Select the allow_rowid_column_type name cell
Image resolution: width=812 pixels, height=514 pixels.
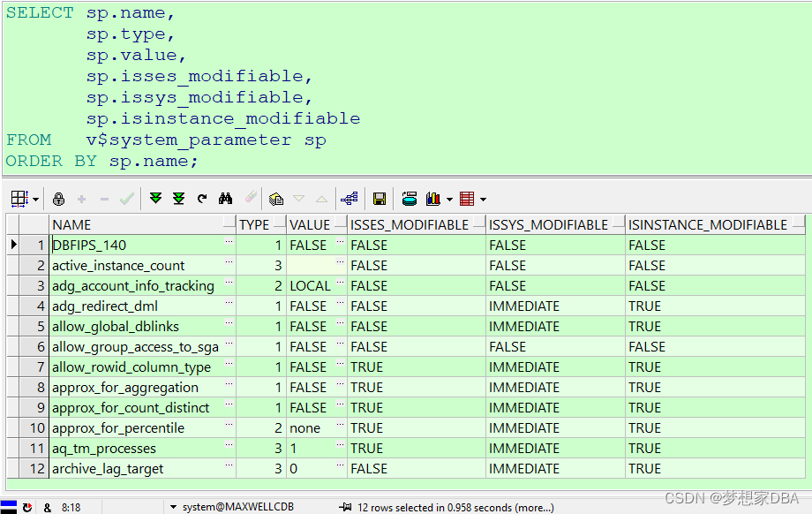142,367
